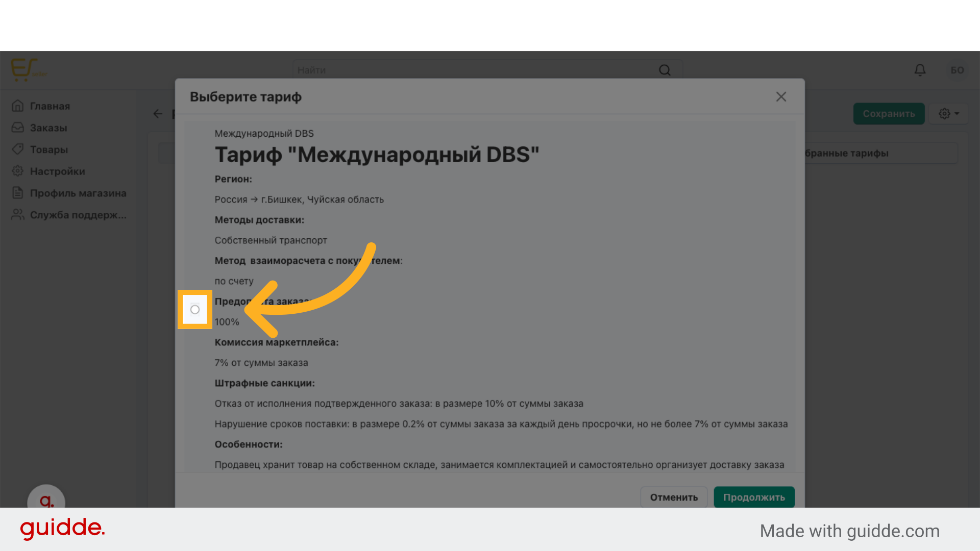Navigate to Главная in the sidebar menu
Viewport: 980px width, 551px height.
click(50, 106)
